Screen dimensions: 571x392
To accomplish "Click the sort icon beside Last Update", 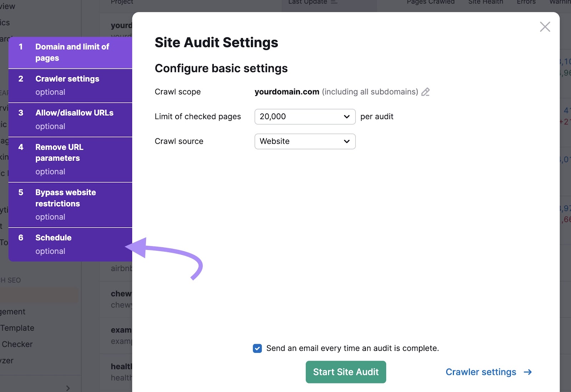I will pos(334,2).
